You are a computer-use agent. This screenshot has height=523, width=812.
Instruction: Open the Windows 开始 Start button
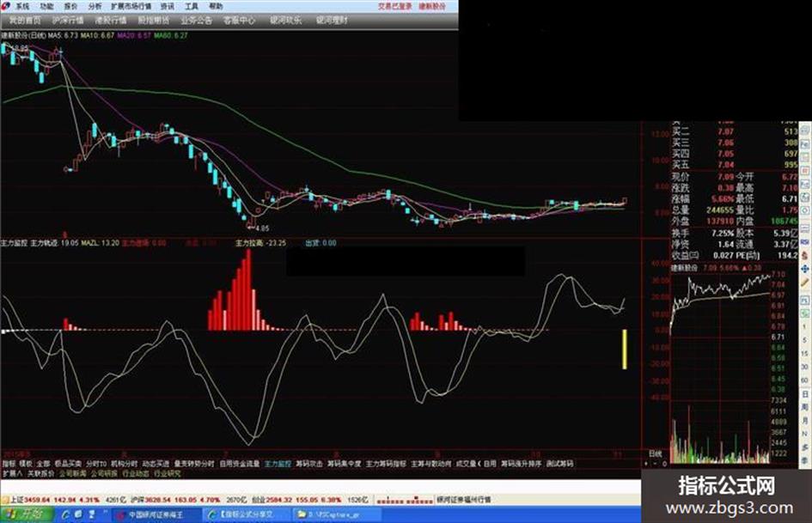[26, 514]
